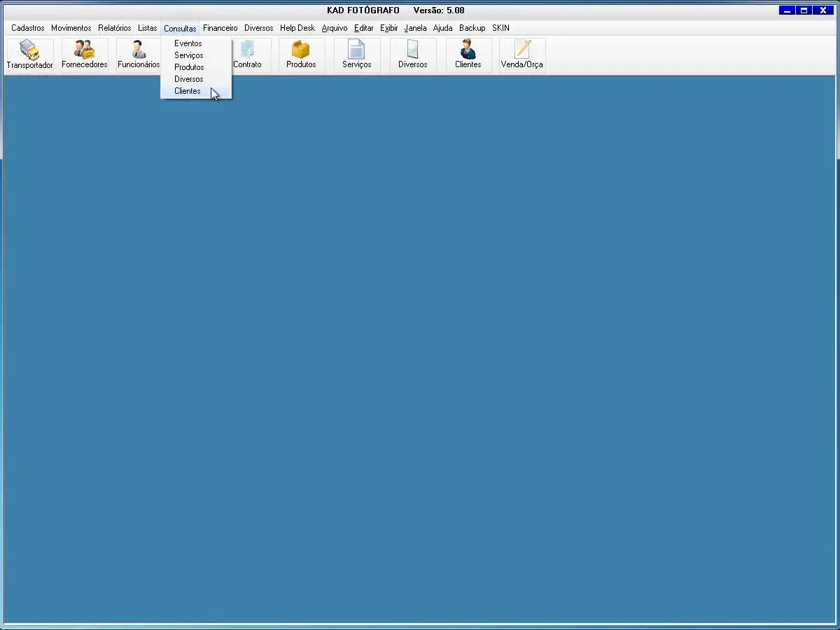Open the Clientes toolbar icon

point(468,50)
